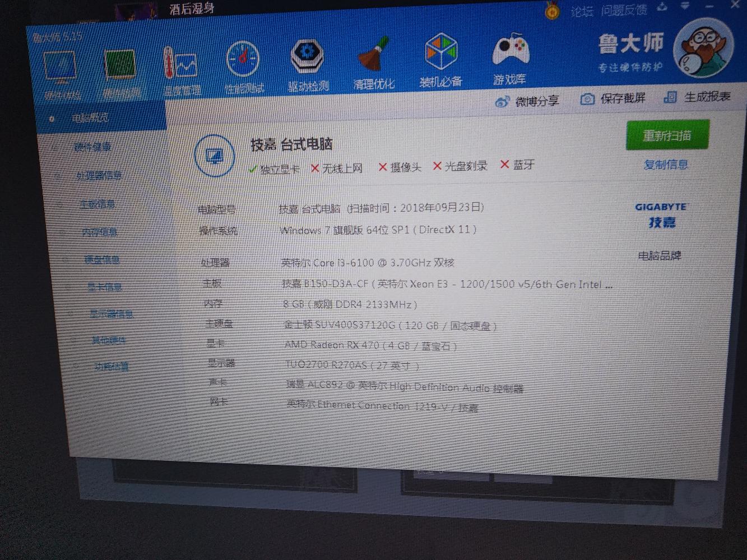
Task: Click the 处理器 row label
Action: [215, 263]
